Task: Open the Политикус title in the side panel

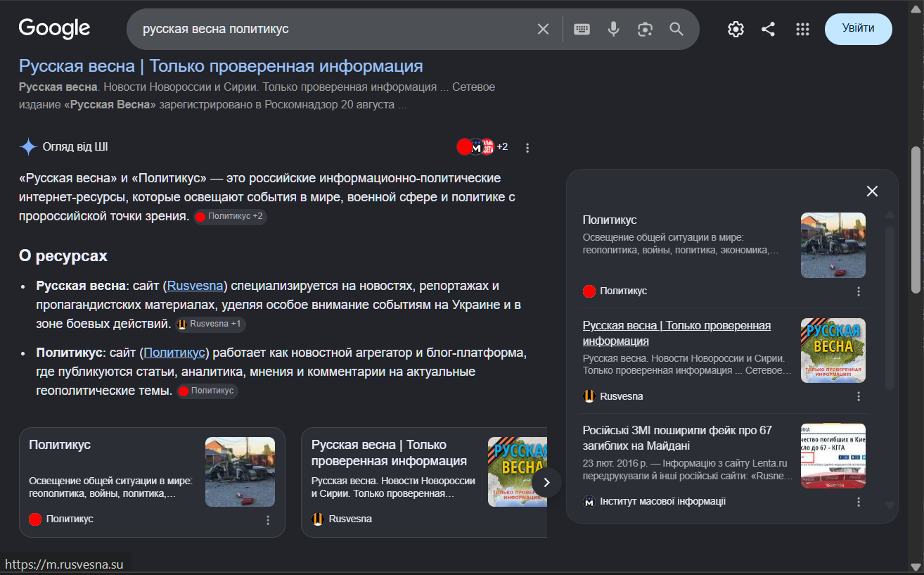Action: (610, 220)
